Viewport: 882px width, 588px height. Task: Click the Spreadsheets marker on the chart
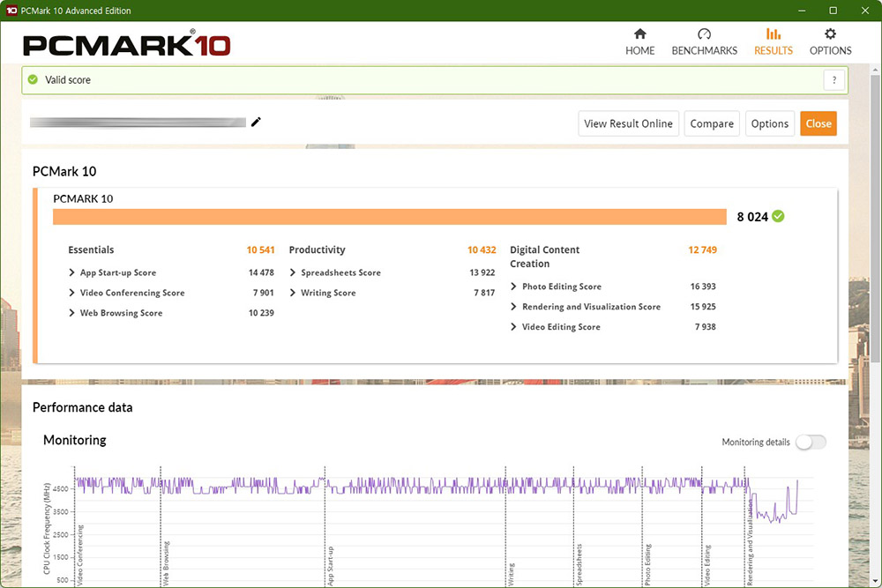pyautogui.click(x=579, y=564)
